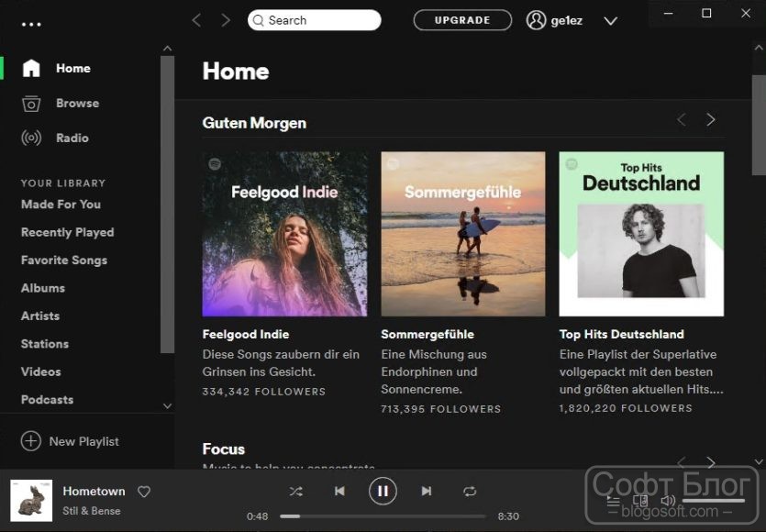766x532 pixels.
Task: Click New Playlist plus icon
Action: tap(31, 441)
